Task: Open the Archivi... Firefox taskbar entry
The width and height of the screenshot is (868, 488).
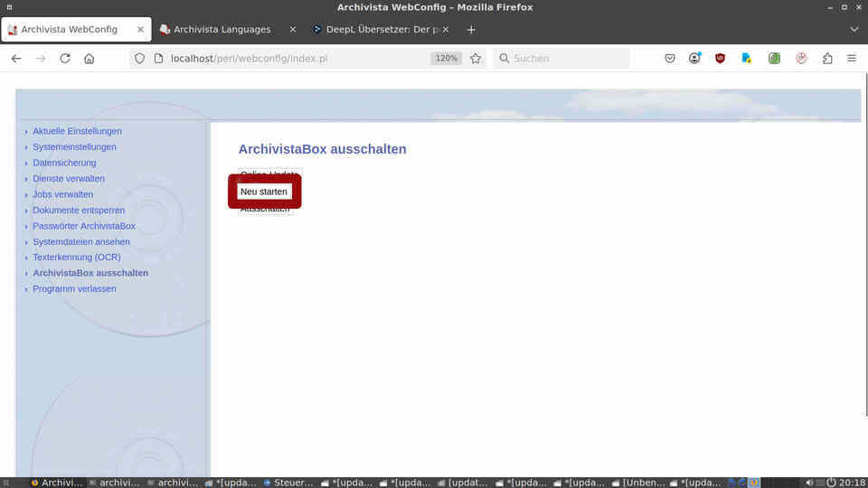Action: (x=56, y=483)
